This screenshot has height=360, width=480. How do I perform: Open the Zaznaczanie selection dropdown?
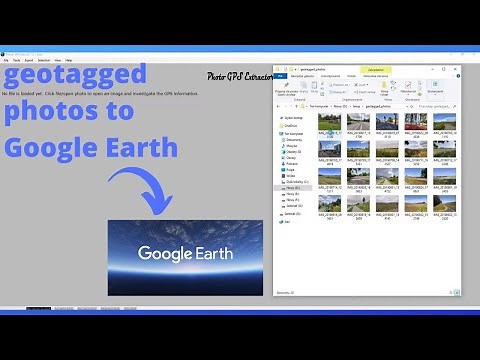click(x=435, y=88)
